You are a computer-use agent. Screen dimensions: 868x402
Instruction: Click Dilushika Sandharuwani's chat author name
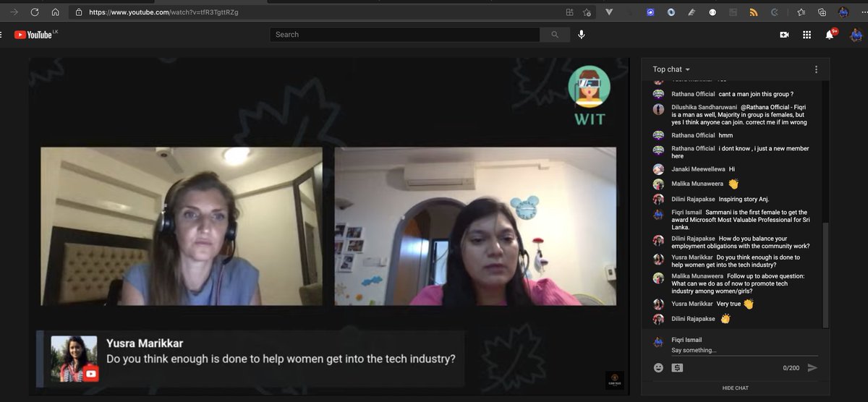coord(705,107)
